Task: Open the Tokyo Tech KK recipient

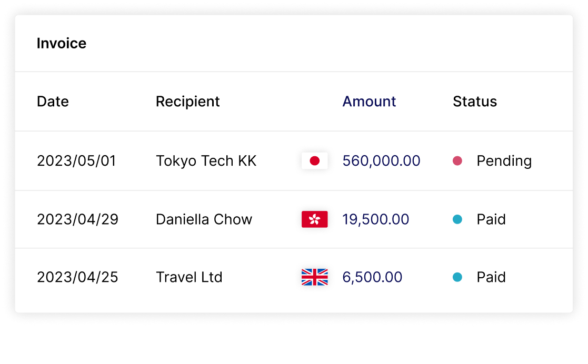Action: pyautogui.click(x=206, y=161)
